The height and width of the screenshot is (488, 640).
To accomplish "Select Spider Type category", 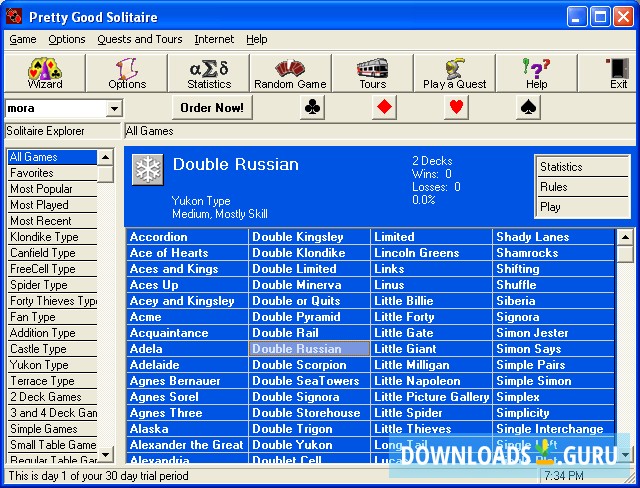I will 52,285.
